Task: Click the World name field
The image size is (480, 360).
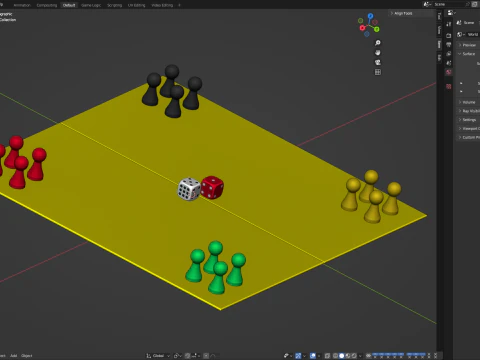Action: pyautogui.click(x=474, y=34)
